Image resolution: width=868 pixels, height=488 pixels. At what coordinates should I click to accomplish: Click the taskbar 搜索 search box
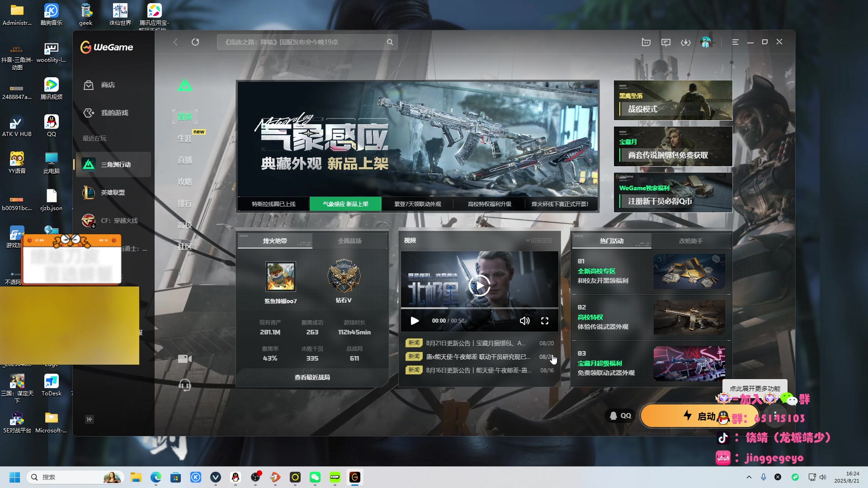tap(76, 477)
